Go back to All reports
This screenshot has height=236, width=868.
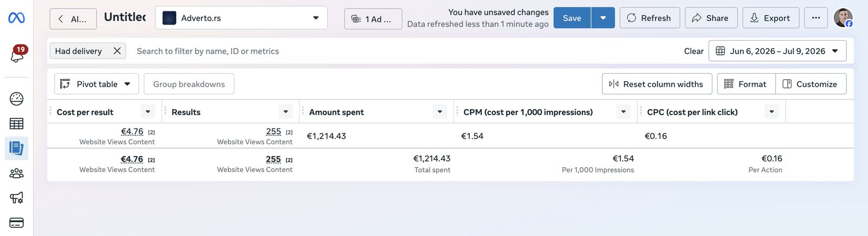click(x=73, y=19)
